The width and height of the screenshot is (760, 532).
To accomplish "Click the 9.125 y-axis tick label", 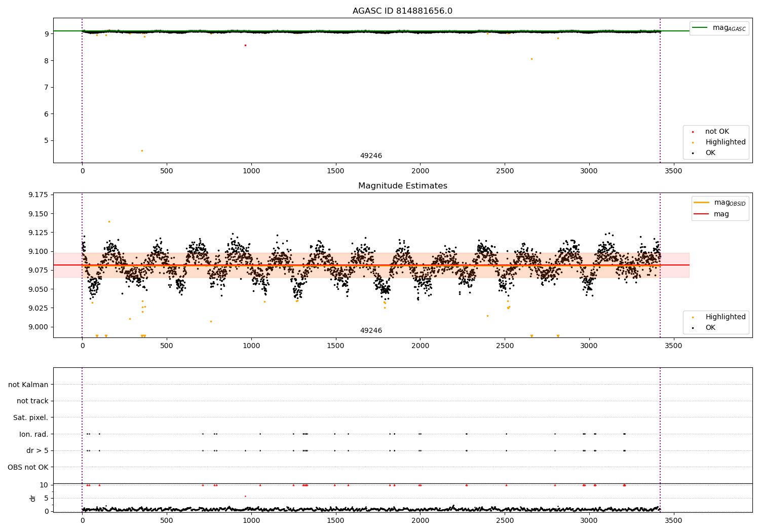I will 38,233.
